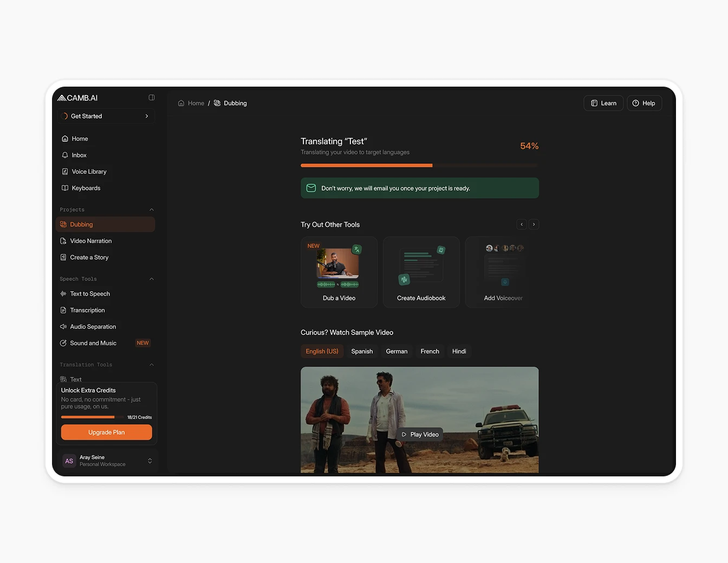Open Keyboards book icon in sidebar
The image size is (728, 563).
tap(65, 188)
